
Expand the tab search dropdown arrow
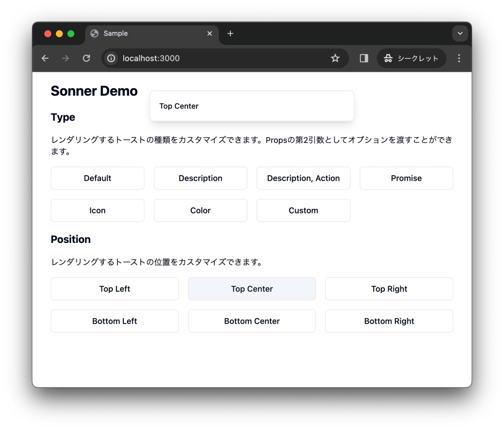coord(460,34)
